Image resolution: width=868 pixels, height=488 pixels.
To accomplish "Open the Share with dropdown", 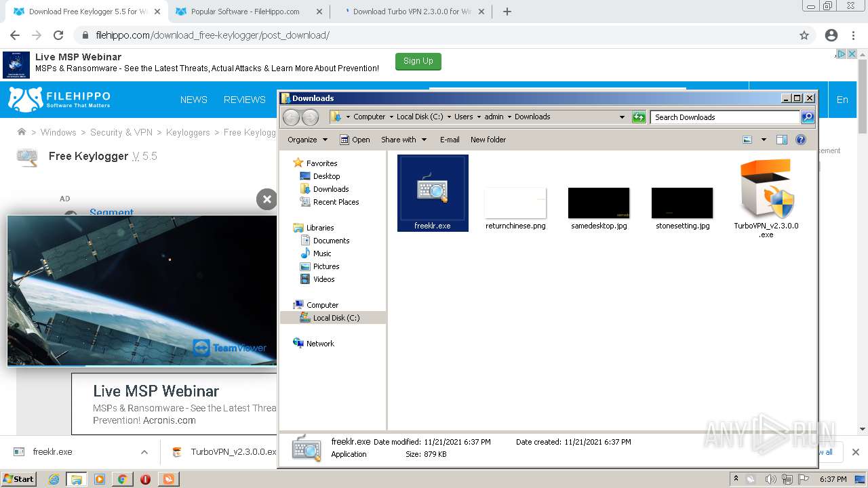I will point(404,140).
